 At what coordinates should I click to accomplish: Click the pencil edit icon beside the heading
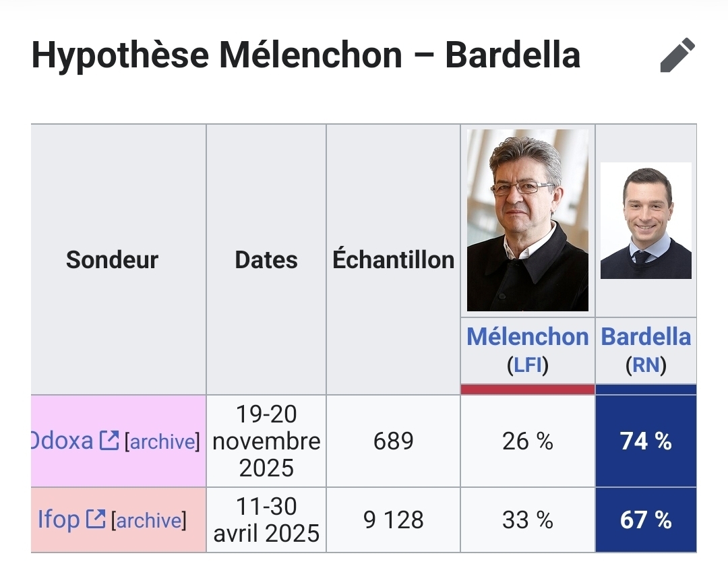(x=677, y=55)
